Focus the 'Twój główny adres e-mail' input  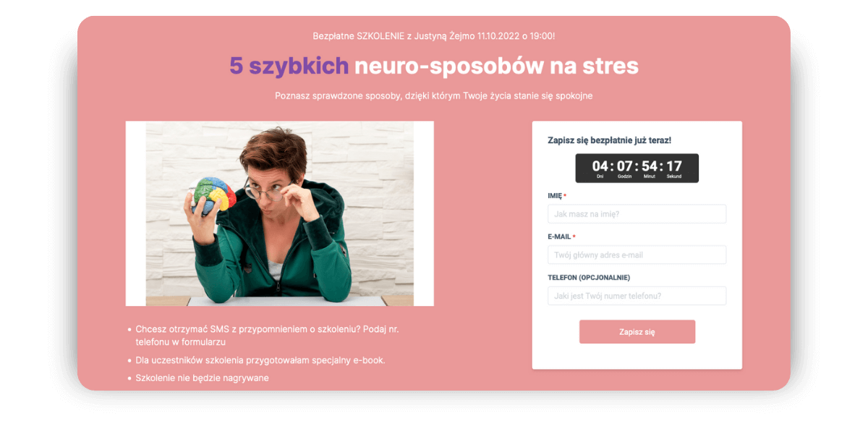pyautogui.click(x=637, y=255)
